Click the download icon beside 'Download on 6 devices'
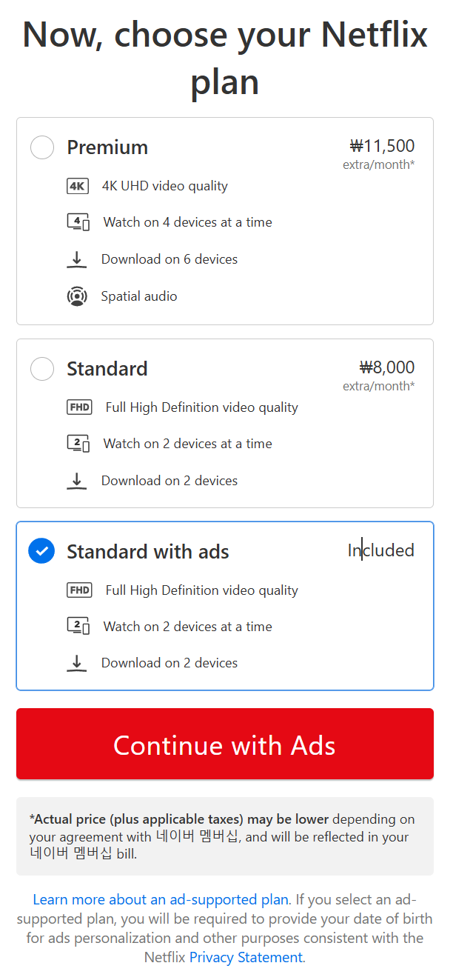Image resolution: width=453 pixels, height=980 pixels. (76, 259)
